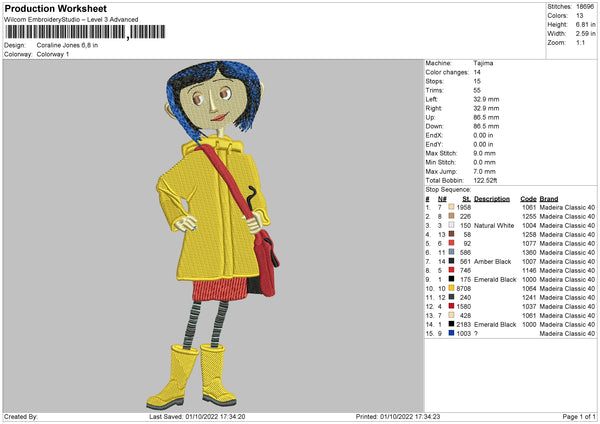Select the Brand column header

pos(551,198)
